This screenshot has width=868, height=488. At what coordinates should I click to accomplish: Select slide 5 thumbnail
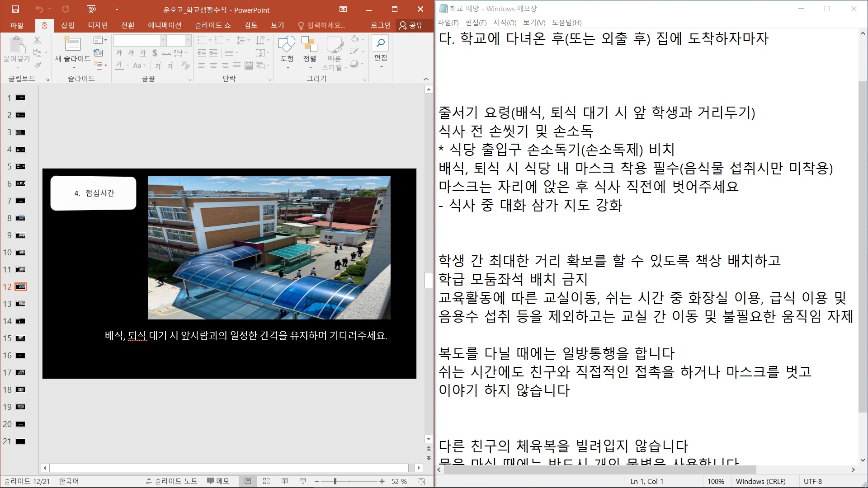coord(21,166)
